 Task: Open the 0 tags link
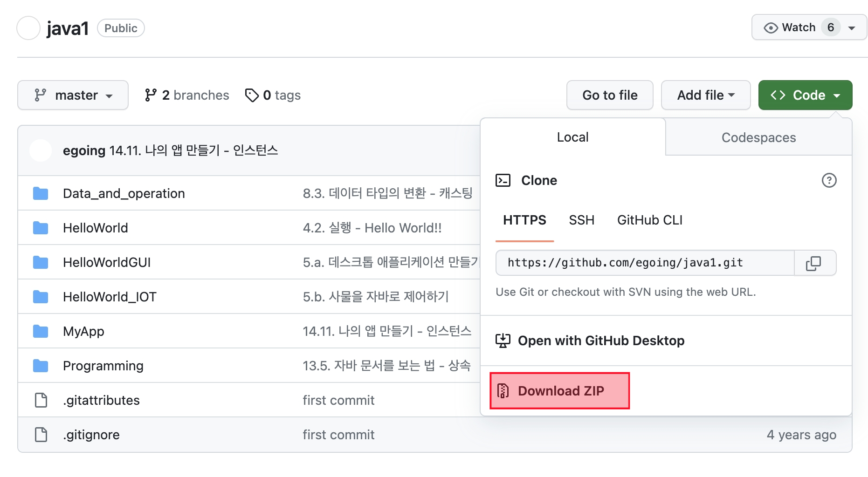[x=273, y=95]
